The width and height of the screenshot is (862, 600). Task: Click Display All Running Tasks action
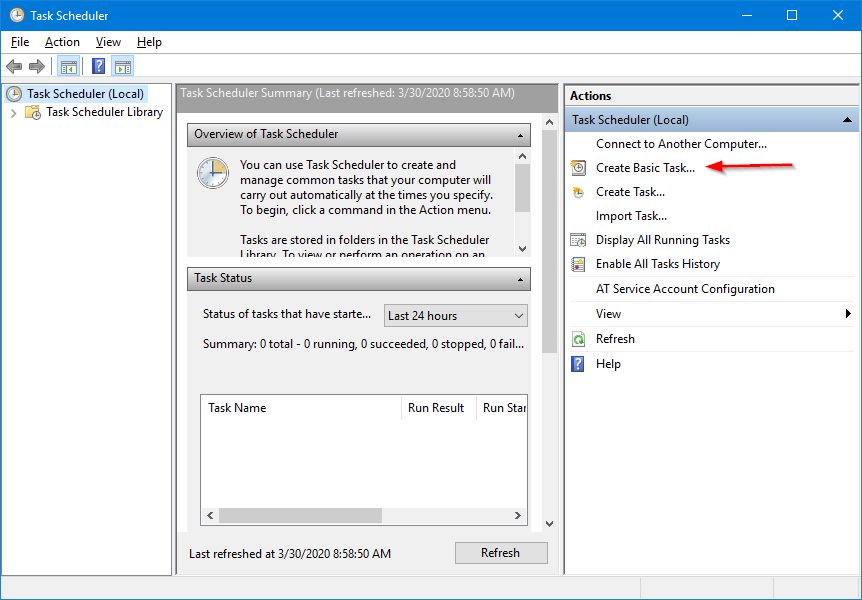point(663,240)
